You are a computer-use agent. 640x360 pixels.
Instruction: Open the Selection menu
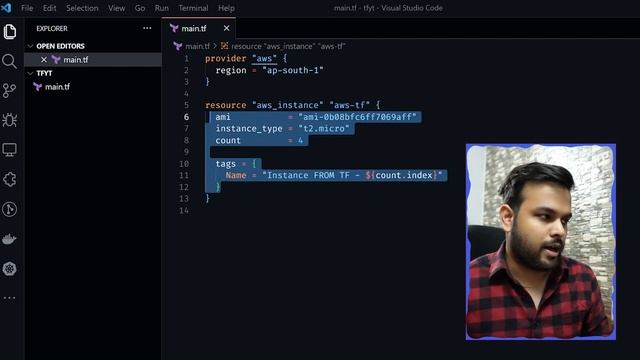click(x=82, y=8)
